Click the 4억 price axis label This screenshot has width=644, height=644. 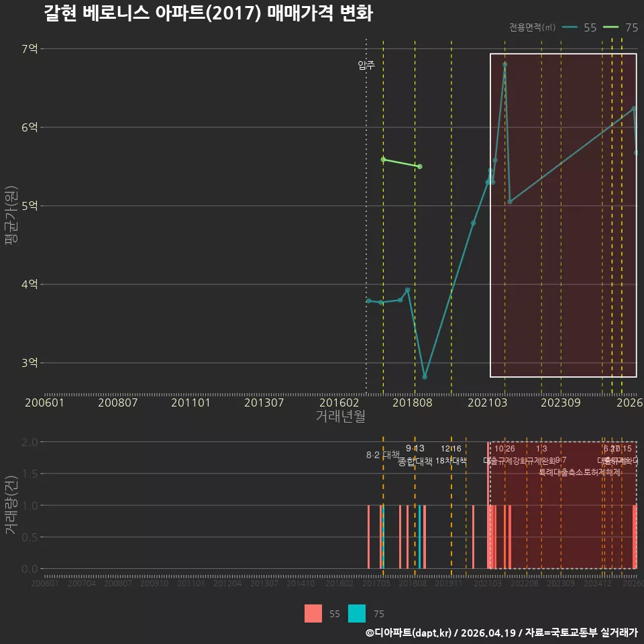[30, 284]
